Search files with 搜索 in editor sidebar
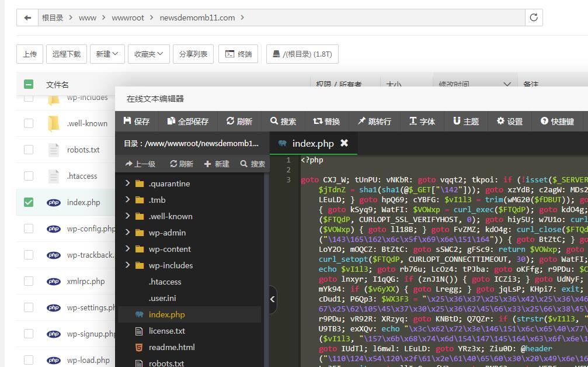588x367 pixels. click(x=253, y=164)
